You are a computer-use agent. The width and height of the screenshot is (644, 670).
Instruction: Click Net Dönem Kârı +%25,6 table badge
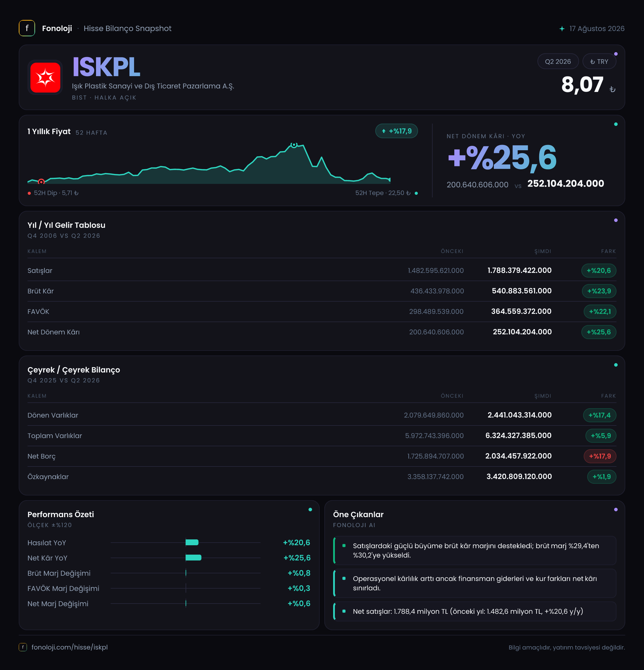tap(599, 332)
